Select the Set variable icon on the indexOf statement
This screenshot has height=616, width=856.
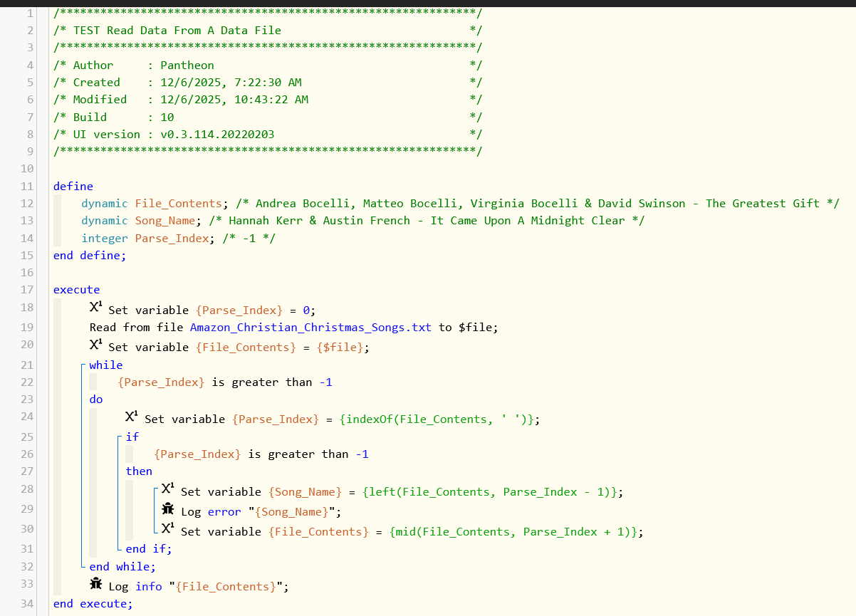[x=132, y=417]
